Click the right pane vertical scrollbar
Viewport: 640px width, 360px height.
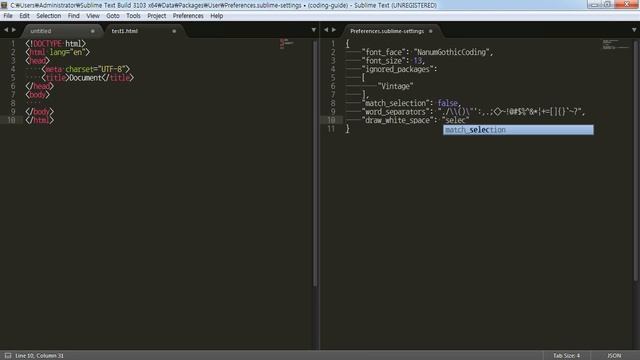tap(636, 160)
